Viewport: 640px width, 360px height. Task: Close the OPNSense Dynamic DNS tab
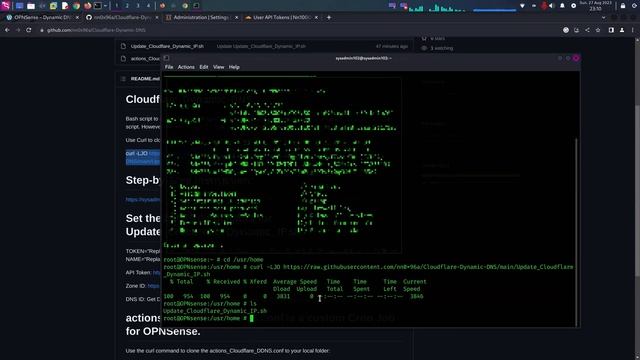click(77, 18)
